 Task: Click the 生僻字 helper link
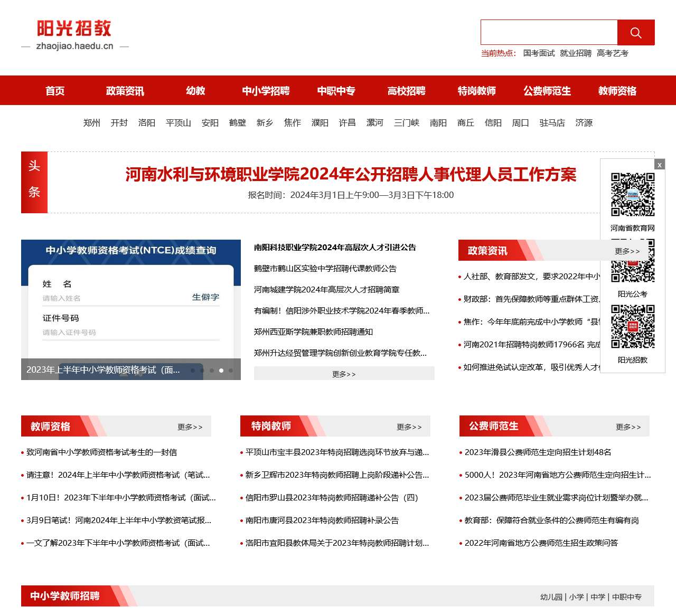coord(205,297)
